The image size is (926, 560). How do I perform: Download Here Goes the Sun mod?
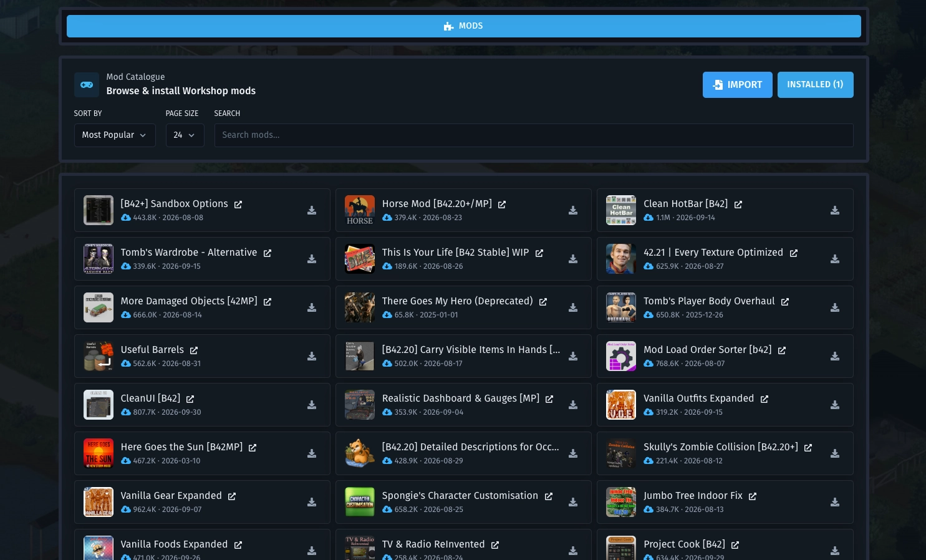312,454
